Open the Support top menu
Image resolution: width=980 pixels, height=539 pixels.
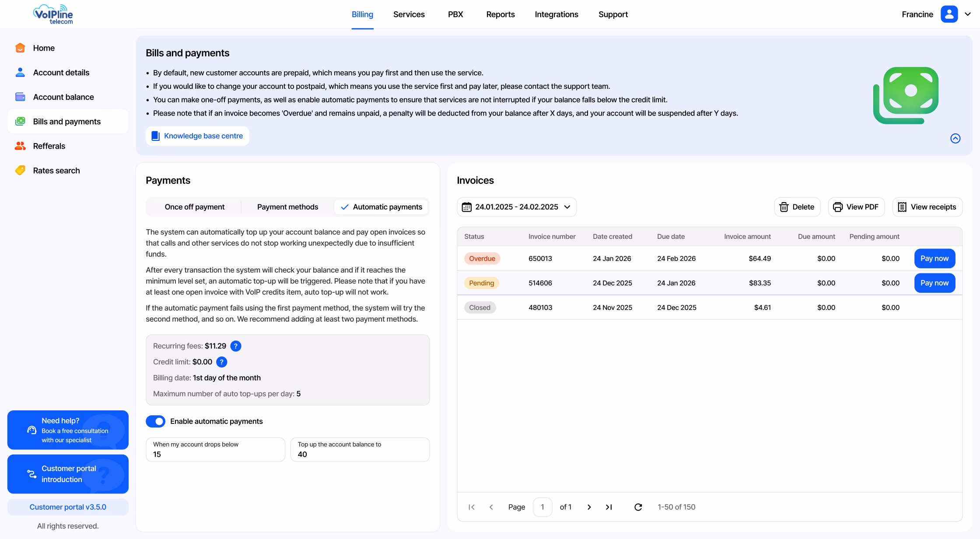click(613, 14)
